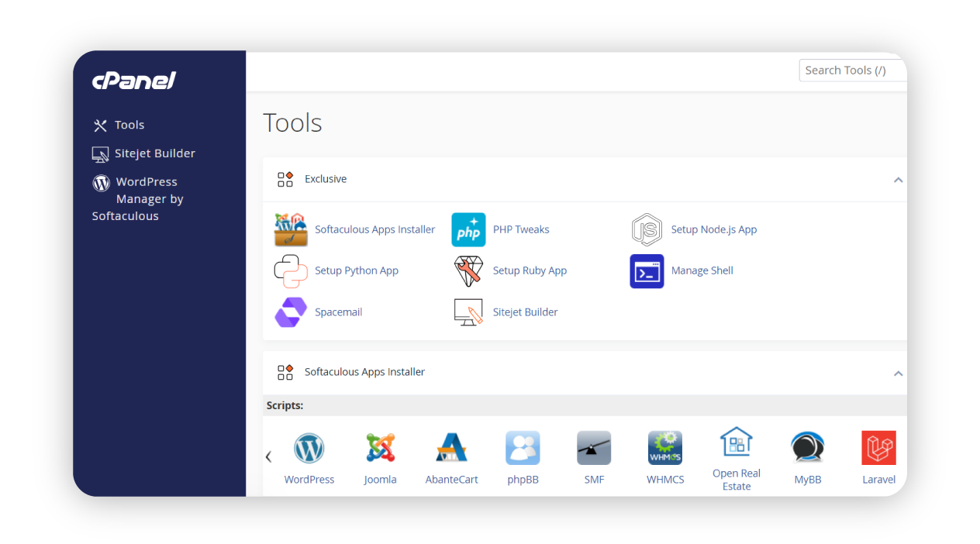980x544 pixels.
Task: Launch the Manage Shell terminal icon
Action: click(x=647, y=271)
